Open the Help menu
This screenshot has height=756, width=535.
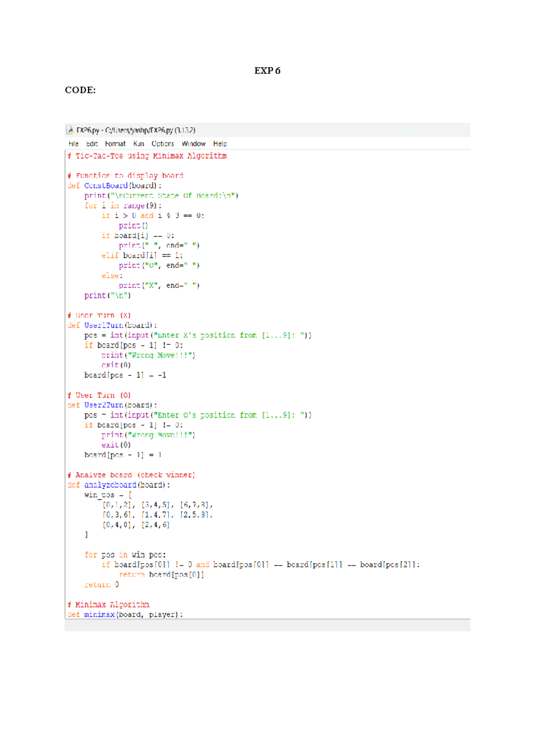(x=220, y=144)
